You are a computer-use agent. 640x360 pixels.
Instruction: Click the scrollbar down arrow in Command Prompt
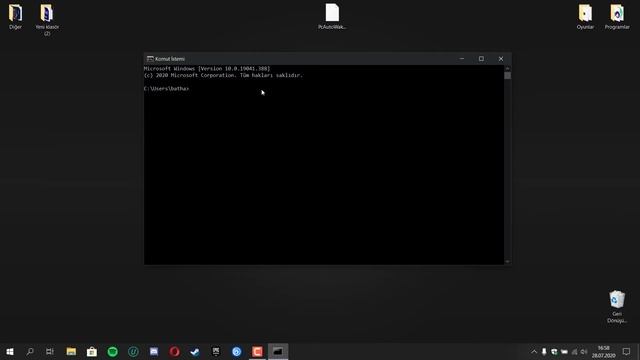click(507, 262)
